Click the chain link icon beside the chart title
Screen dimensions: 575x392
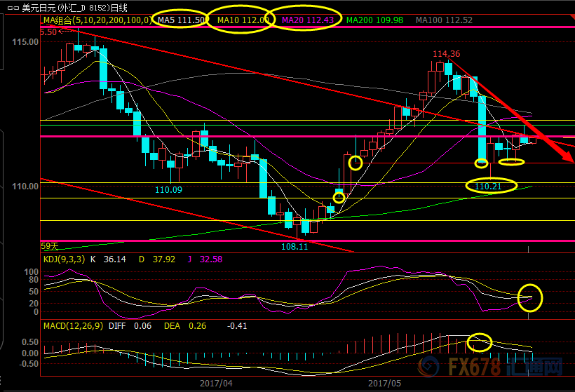click(x=13, y=8)
